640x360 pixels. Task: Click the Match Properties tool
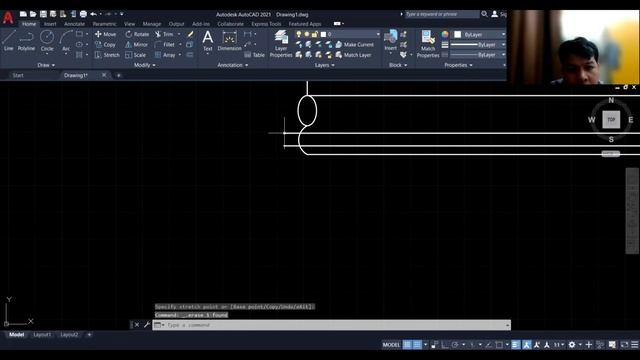click(428, 44)
